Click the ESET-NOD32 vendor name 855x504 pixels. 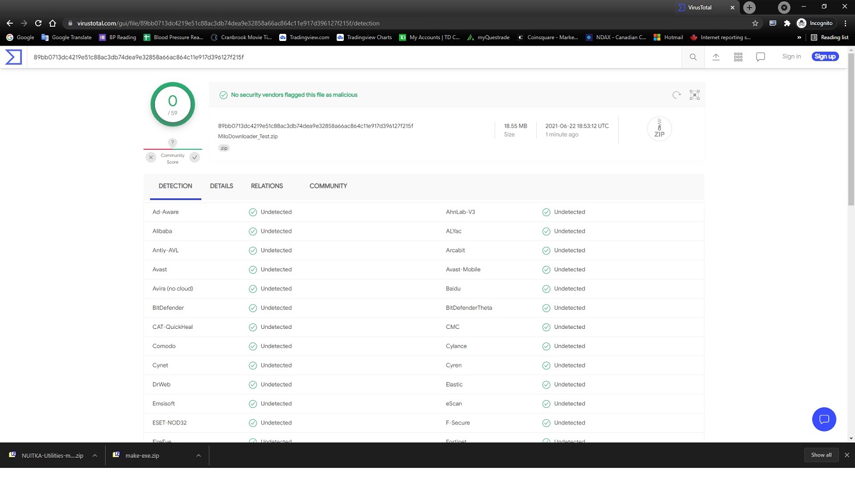(x=169, y=423)
